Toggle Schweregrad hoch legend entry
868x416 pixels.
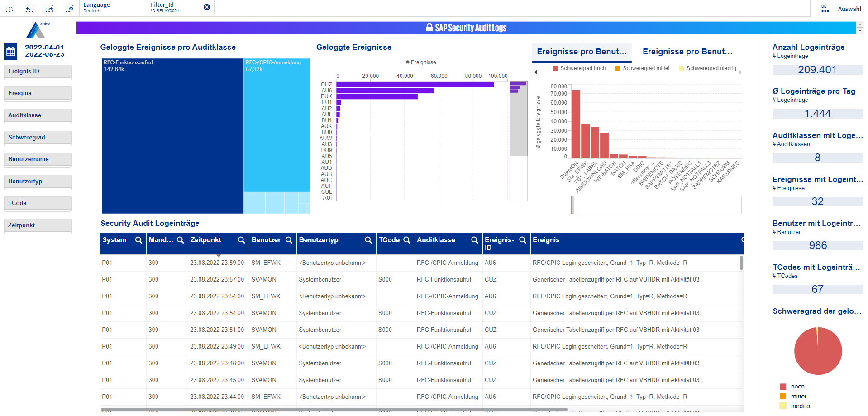tap(579, 68)
